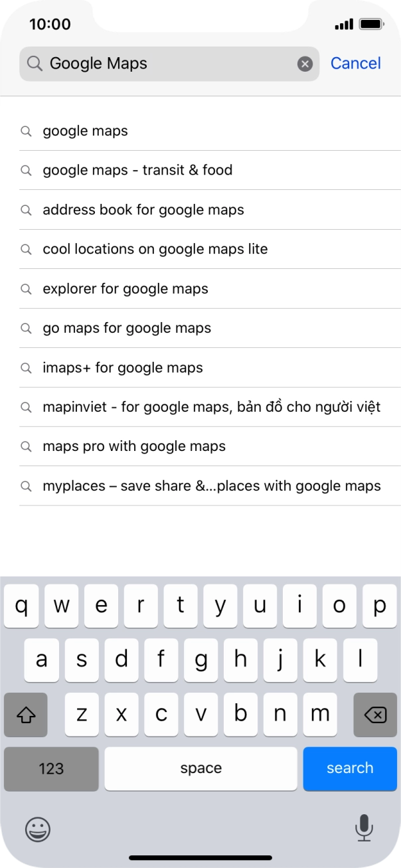Tap the magnifying glass in the search bar
This screenshot has height=868, width=401.
point(34,63)
